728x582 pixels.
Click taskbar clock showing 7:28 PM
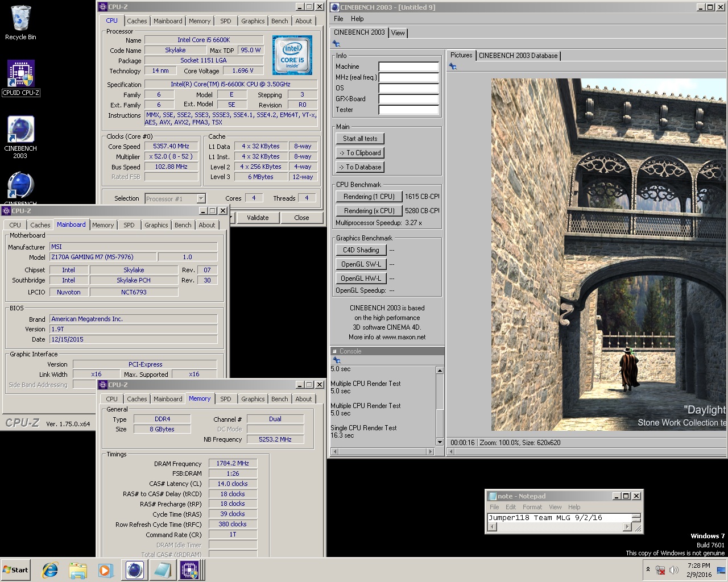(698, 570)
